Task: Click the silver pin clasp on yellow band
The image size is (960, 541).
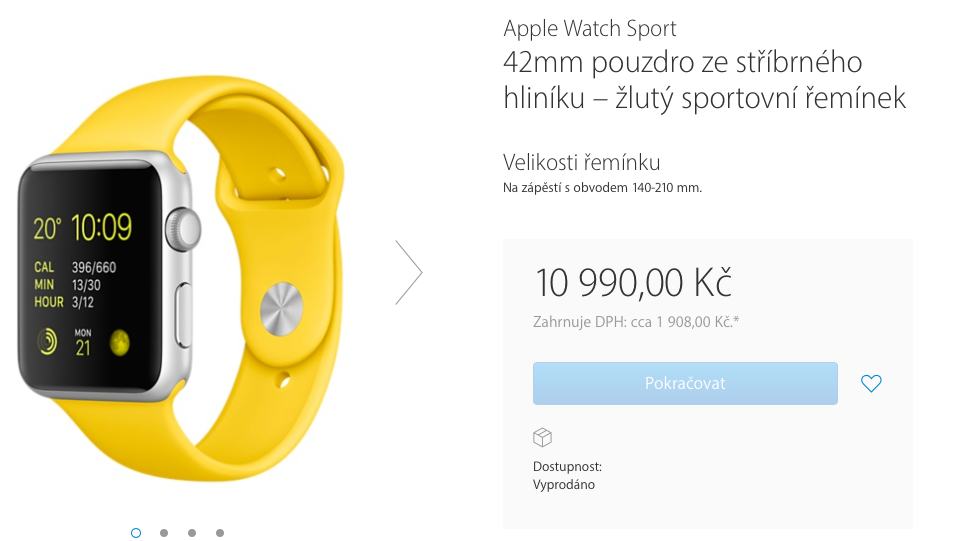Action: [282, 309]
